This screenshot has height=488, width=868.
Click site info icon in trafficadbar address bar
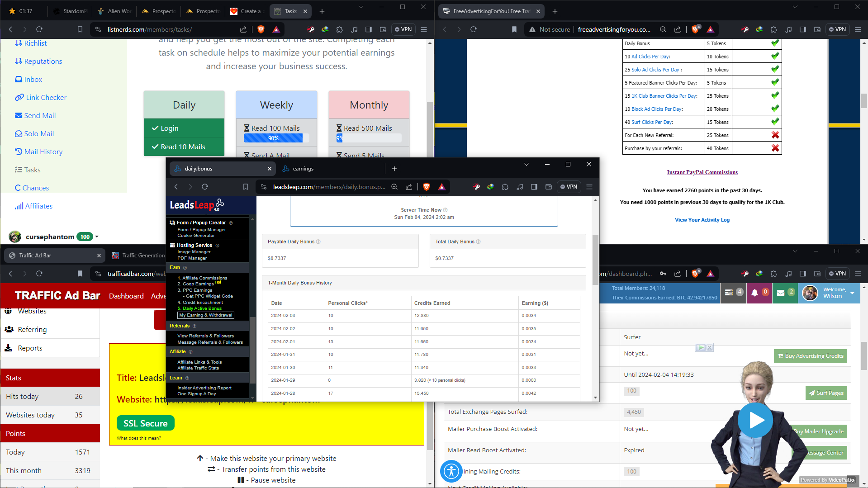click(98, 274)
